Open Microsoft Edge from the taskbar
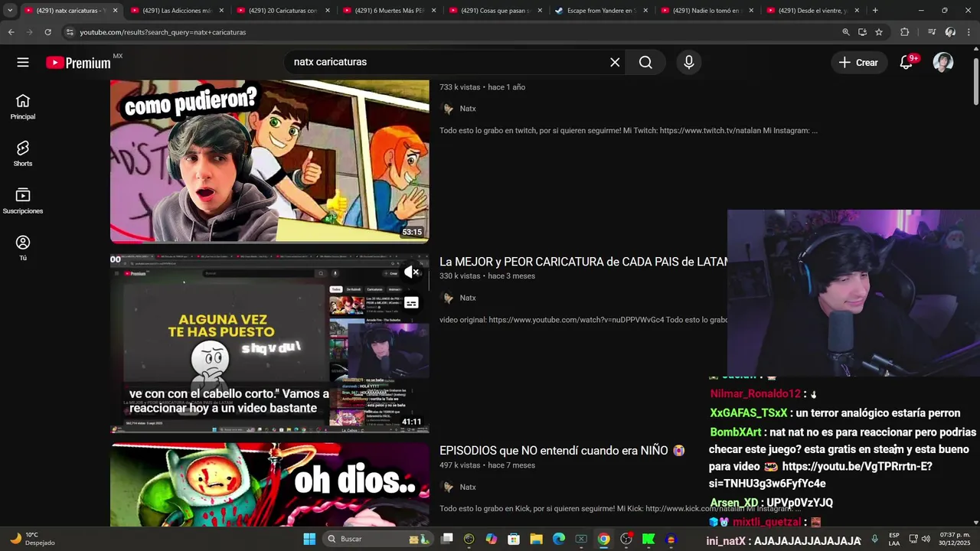Image resolution: width=980 pixels, height=551 pixels. pyautogui.click(x=559, y=539)
